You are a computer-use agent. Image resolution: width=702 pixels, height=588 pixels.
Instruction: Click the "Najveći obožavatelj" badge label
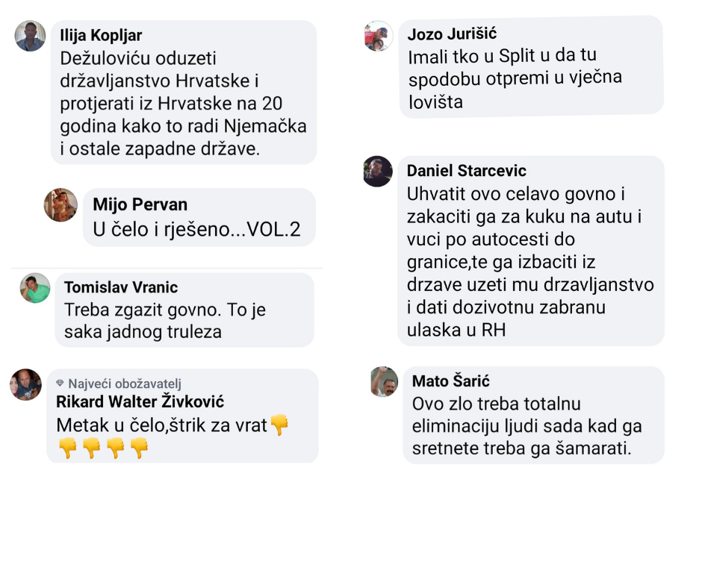click(125, 384)
